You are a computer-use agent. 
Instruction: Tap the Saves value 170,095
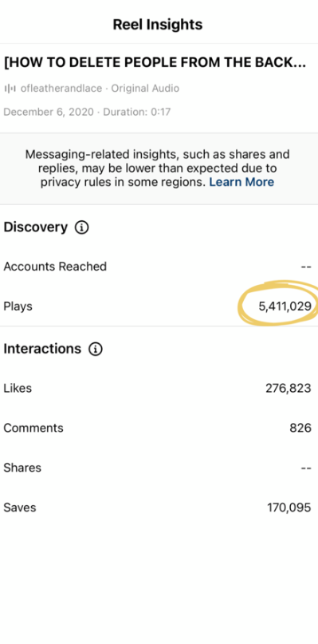(289, 508)
